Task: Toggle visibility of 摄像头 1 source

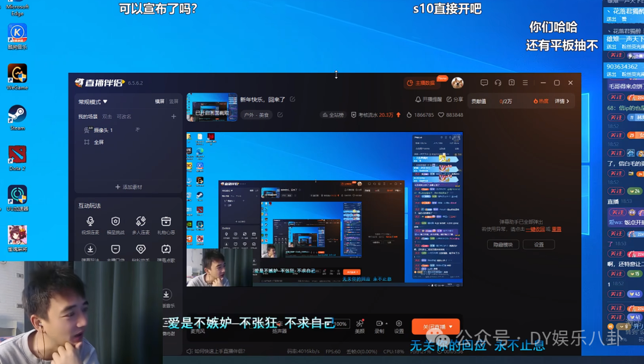Action: coord(138,130)
